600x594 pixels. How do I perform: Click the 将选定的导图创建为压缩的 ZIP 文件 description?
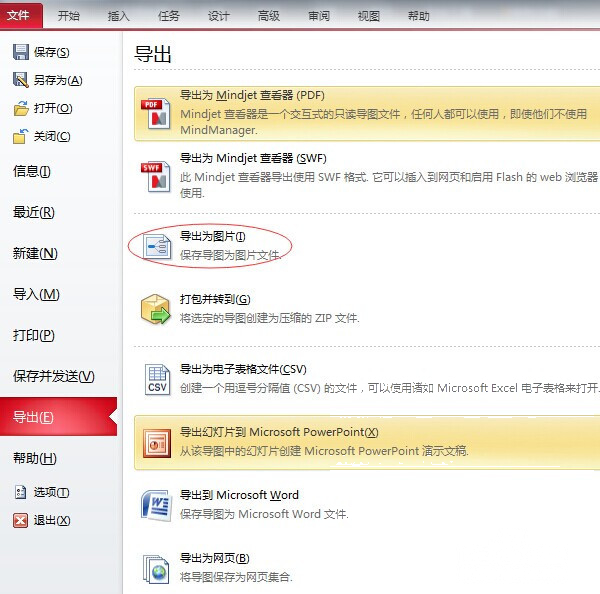point(270,318)
